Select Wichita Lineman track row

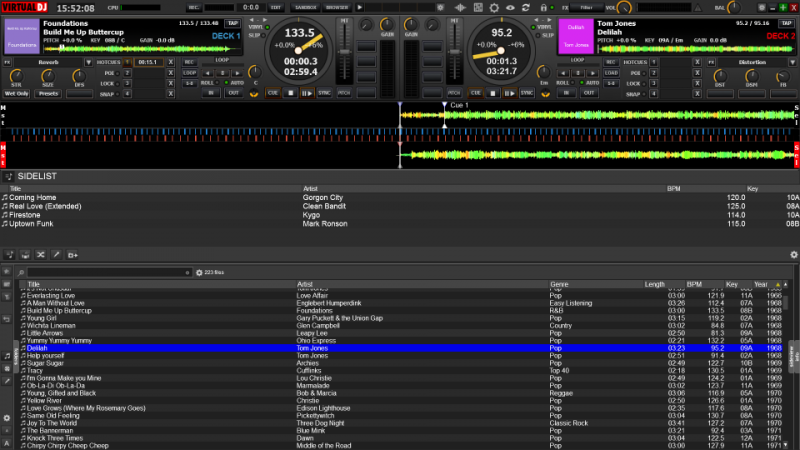pos(400,326)
